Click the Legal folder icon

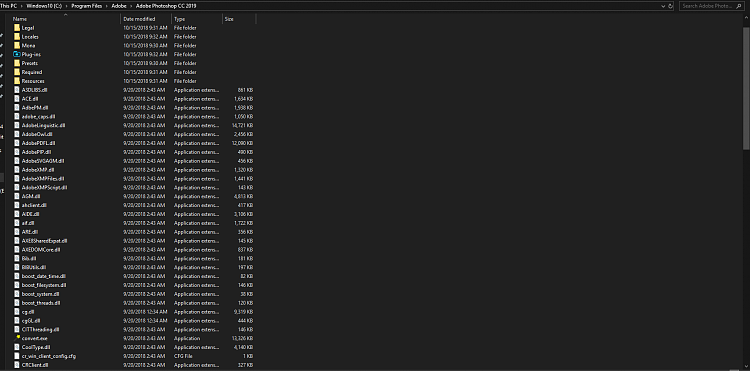click(x=17, y=28)
